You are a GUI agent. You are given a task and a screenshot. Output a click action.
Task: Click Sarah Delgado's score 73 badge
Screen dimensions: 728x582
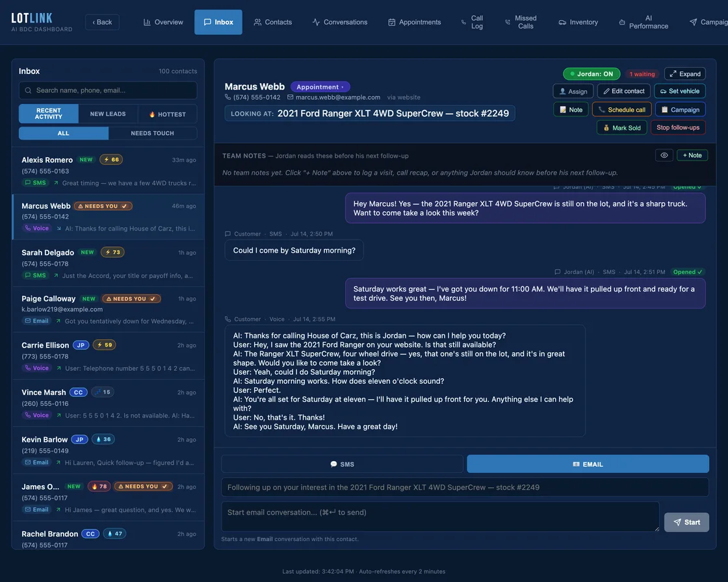tap(112, 253)
